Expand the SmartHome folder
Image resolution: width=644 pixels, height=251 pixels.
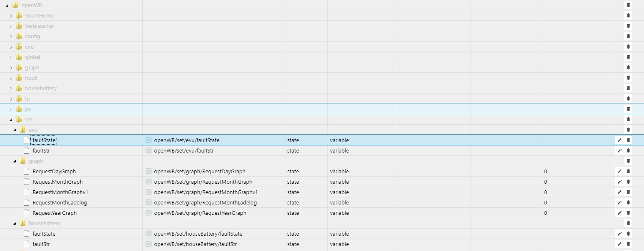click(x=11, y=16)
